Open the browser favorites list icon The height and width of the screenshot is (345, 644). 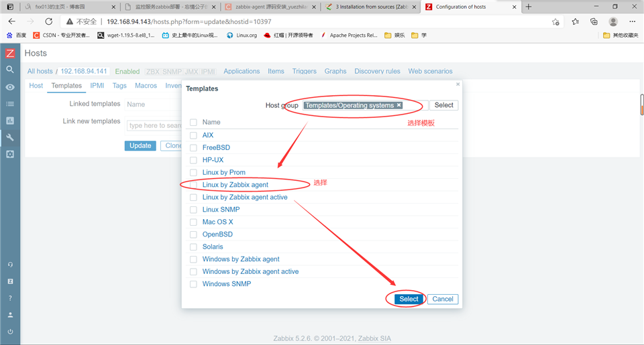point(575,21)
